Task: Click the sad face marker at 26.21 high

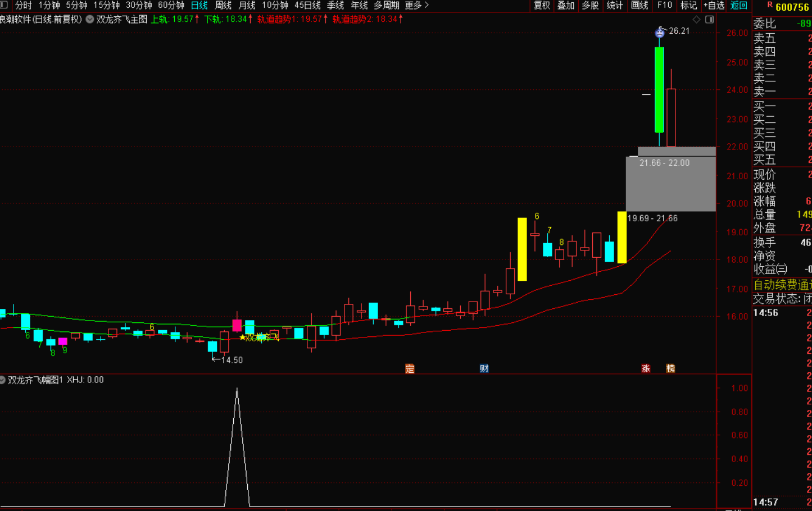Action: [x=660, y=33]
